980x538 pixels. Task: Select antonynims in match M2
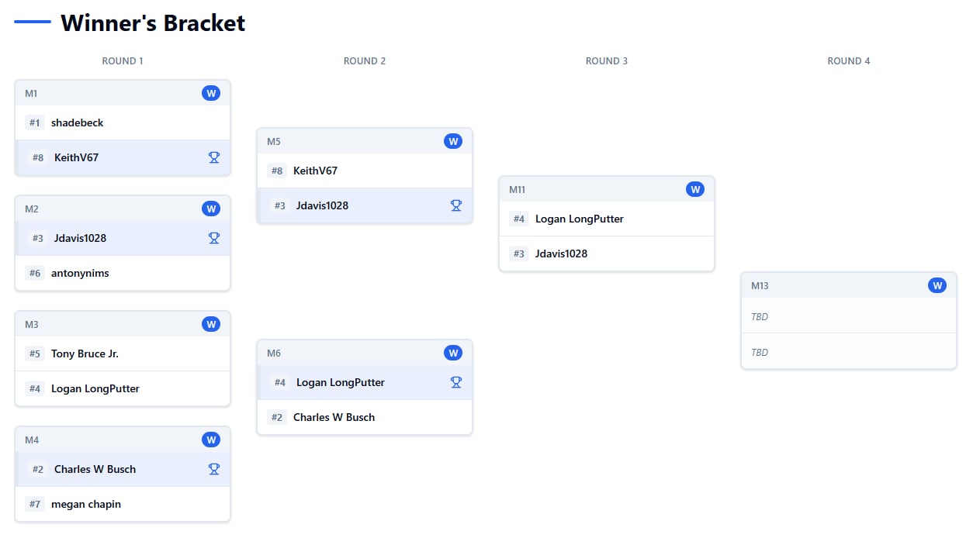[x=80, y=273]
